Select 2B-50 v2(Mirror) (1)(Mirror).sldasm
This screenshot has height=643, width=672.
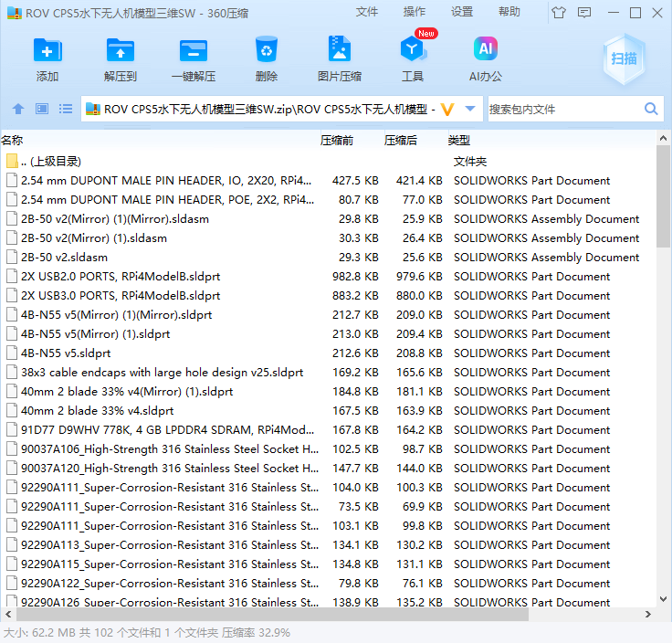[328, 219]
